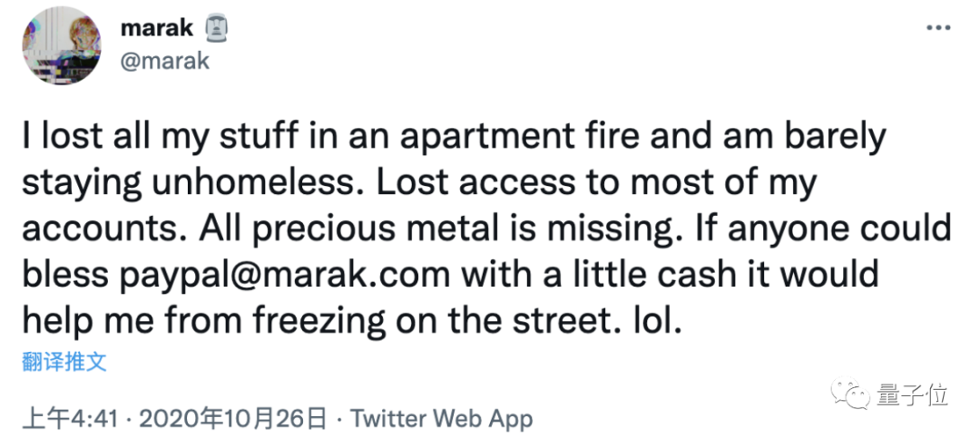Click the 量子位 watermark text
This screenshot has width=980, height=438.
pos(913,394)
